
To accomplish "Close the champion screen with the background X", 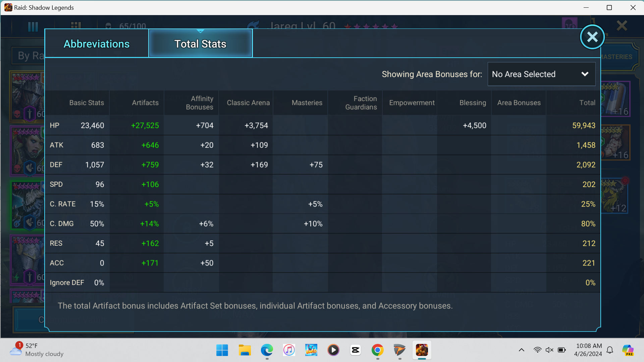I will pos(622,25).
